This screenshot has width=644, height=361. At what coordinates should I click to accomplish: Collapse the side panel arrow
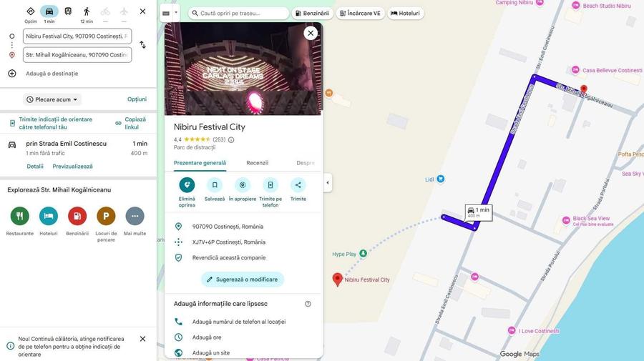coord(327,182)
